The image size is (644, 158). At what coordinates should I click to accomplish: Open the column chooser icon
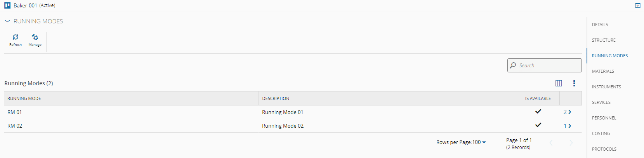pyautogui.click(x=559, y=83)
